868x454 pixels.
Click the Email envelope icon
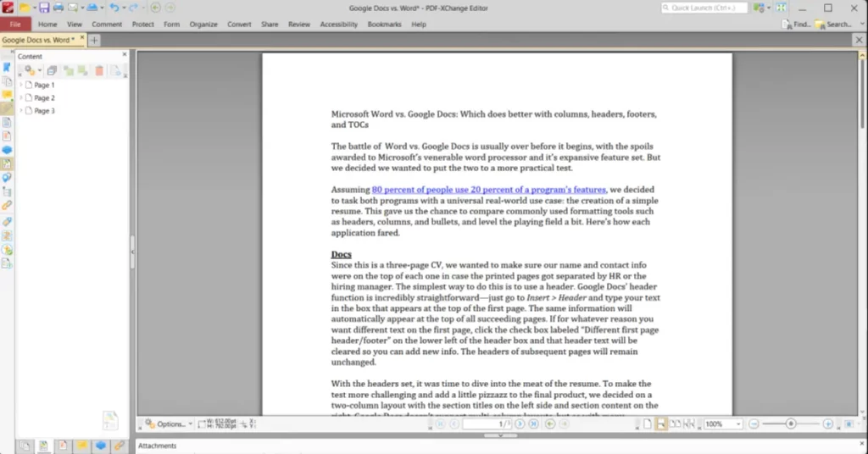point(73,8)
